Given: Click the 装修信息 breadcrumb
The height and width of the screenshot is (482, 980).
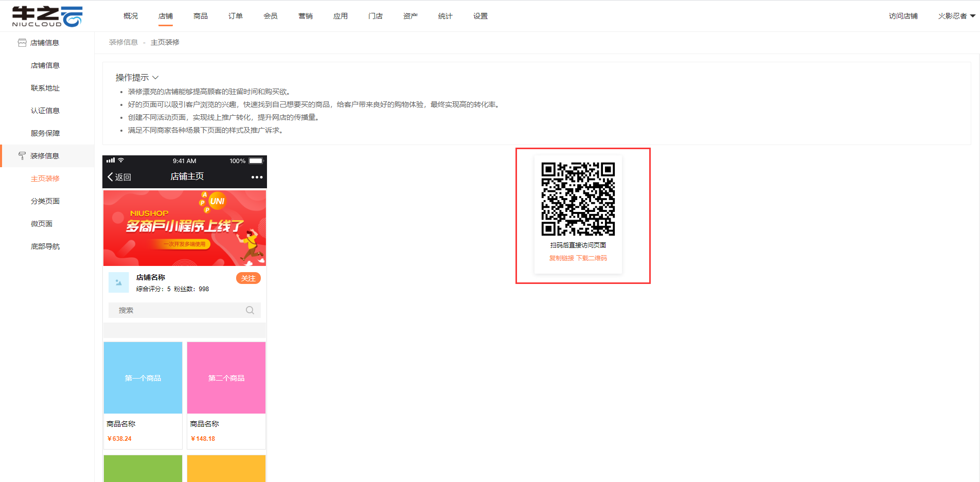Looking at the screenshot, I should point(123,42).
